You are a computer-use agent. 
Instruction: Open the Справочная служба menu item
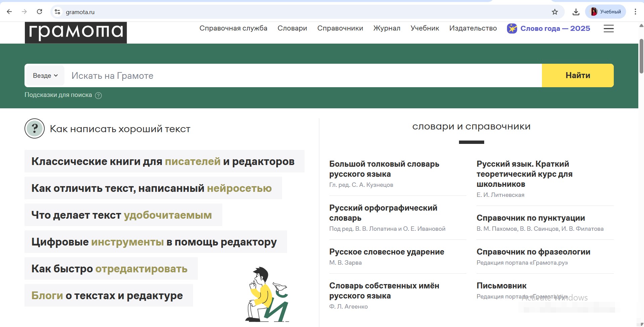tap(233, 29)
